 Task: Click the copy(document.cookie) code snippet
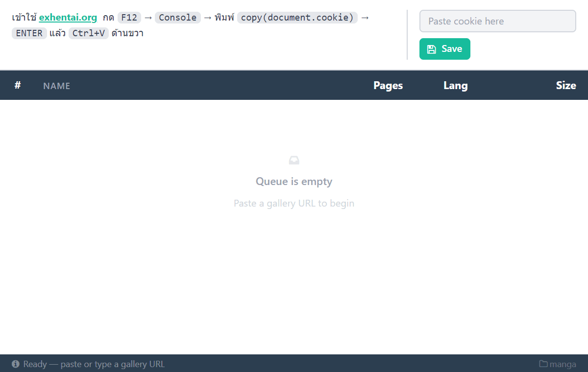[x=297, y=18]
